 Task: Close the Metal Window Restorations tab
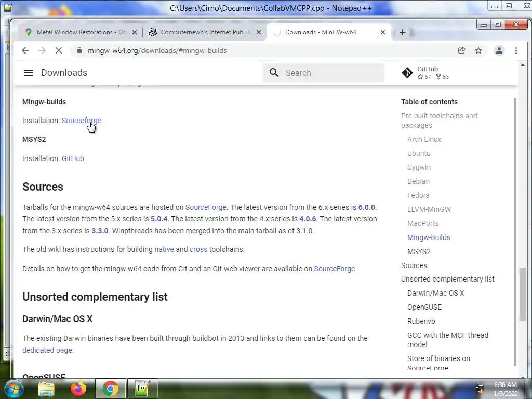click(135, 32)
